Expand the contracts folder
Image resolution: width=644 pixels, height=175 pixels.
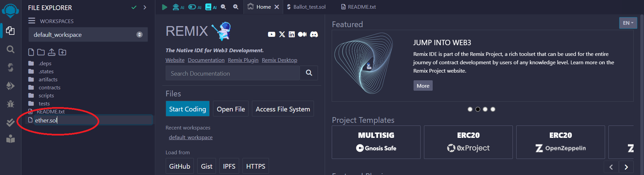[49, 87]
